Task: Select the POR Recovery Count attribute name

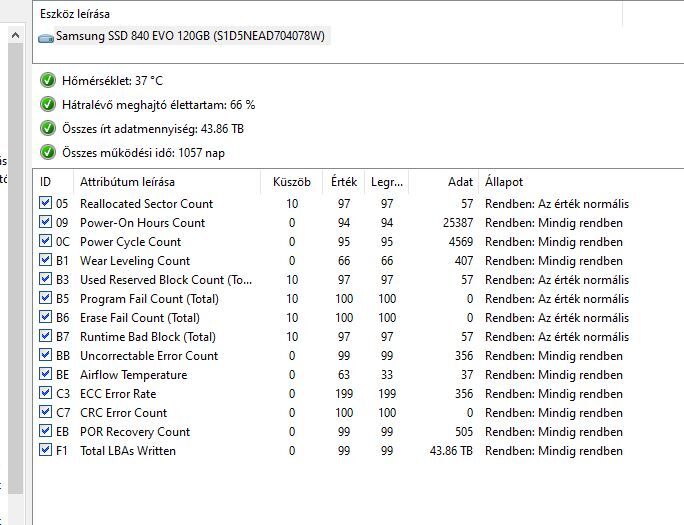Action: tap(135, 432)
